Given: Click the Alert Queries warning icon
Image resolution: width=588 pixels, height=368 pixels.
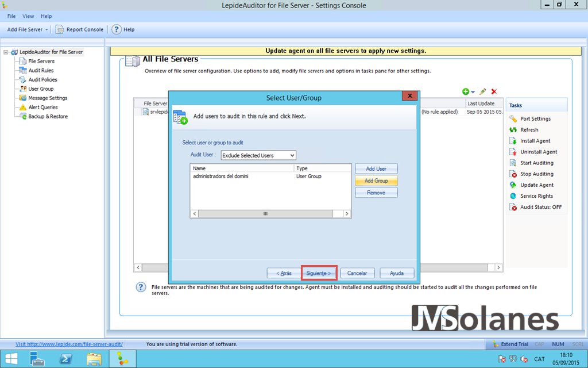Looking at the screenshot, I should tap(23, 107).
